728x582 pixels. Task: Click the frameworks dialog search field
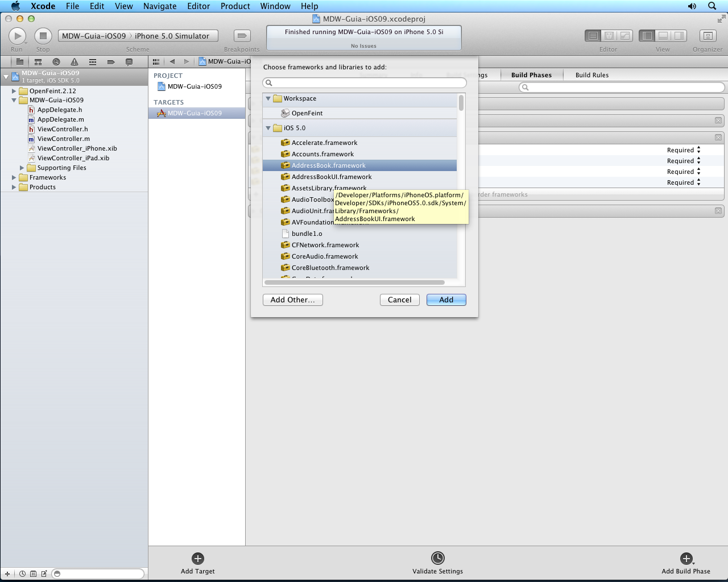(365, 83)
